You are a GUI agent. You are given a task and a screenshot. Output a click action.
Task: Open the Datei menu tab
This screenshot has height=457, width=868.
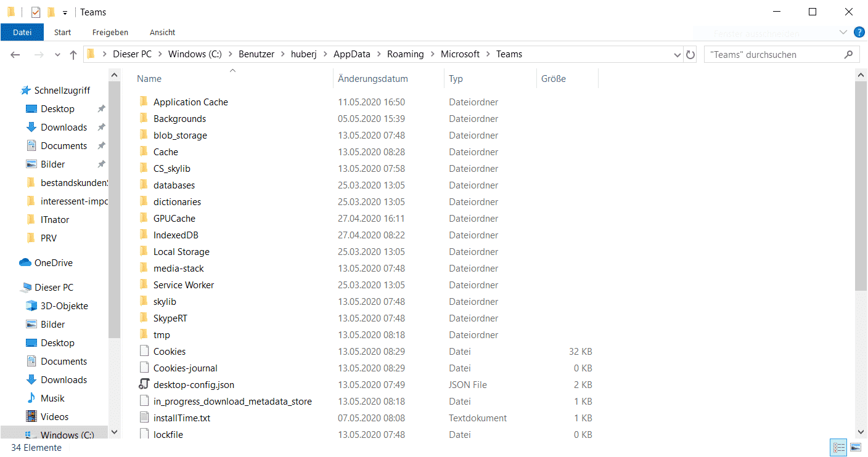pos(22,32)
